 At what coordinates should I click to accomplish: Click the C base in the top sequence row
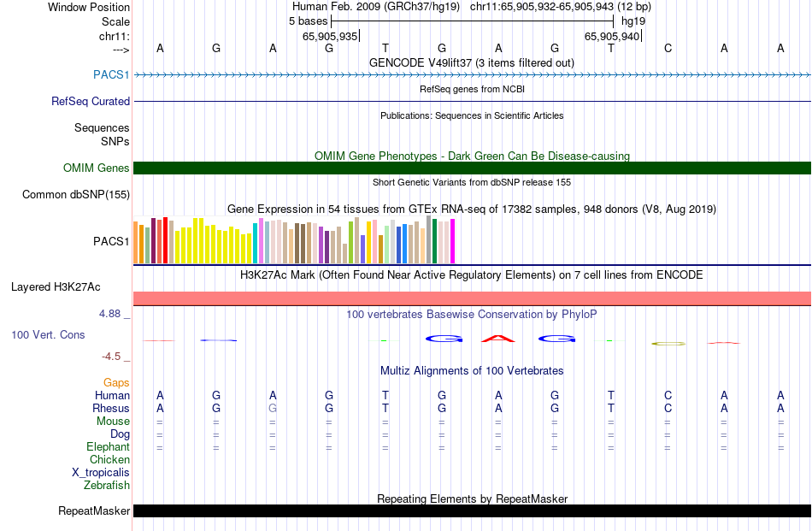pos(668,49)
